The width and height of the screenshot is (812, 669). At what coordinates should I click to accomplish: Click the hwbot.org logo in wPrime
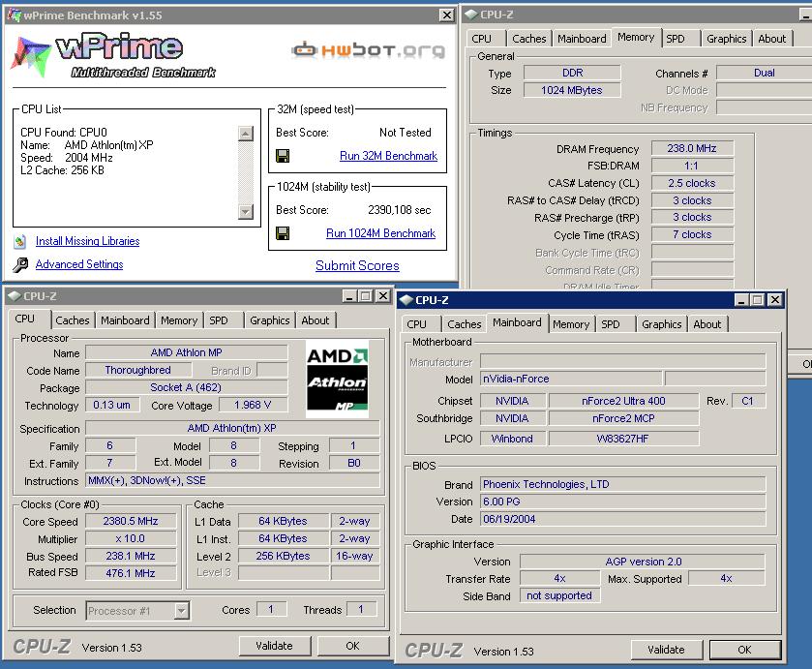pyautogui.click(x=369, y=50)
